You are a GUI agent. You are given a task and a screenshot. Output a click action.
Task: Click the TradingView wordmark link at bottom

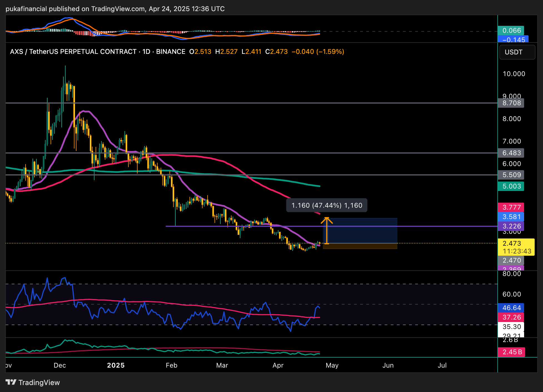(x=39, y=383)
